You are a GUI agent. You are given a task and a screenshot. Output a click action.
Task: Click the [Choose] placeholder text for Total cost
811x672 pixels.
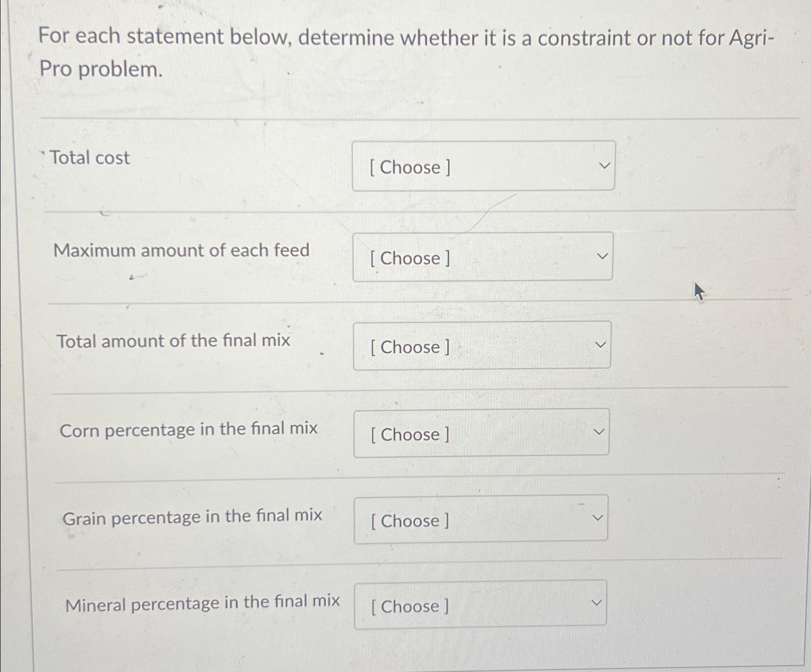coord(410,167)
